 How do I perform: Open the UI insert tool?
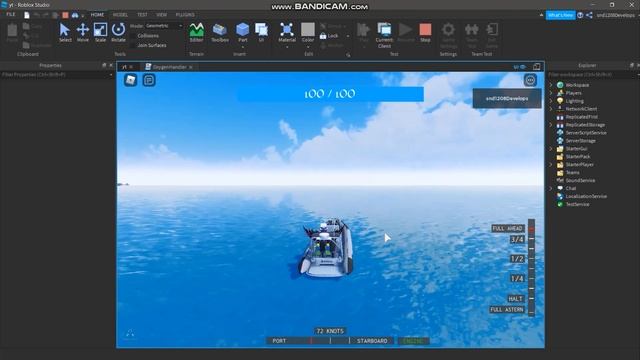261,32
